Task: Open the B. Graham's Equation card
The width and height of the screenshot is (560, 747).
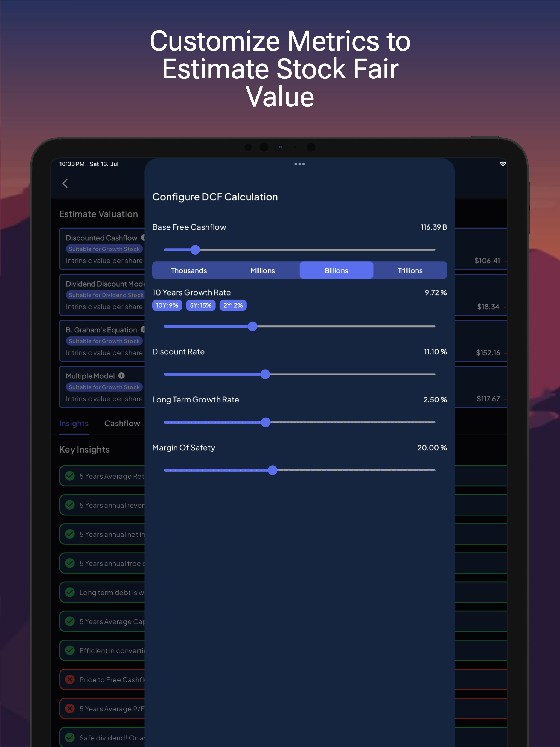Action: pyautogui.click(x=102, y=341)
